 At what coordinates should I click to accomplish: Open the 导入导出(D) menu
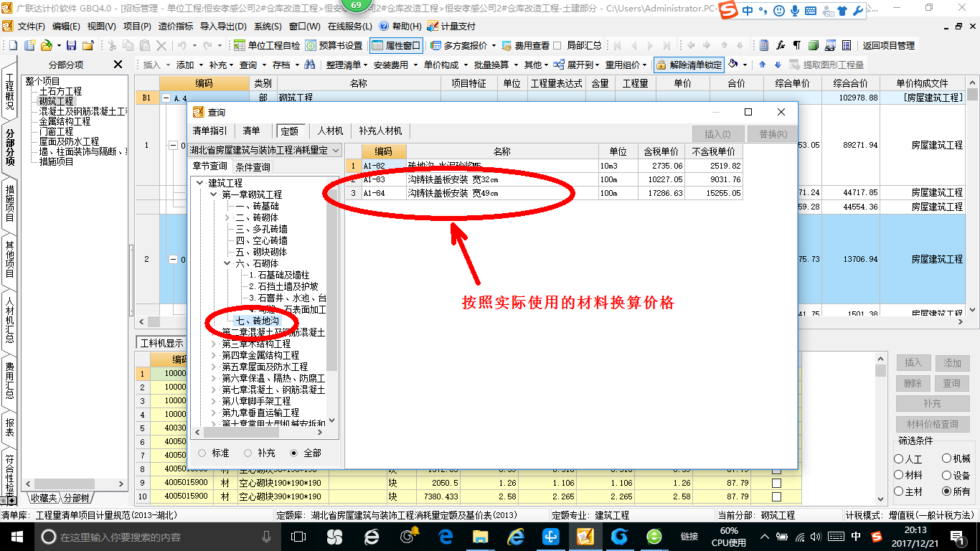(x=224, y=26)
